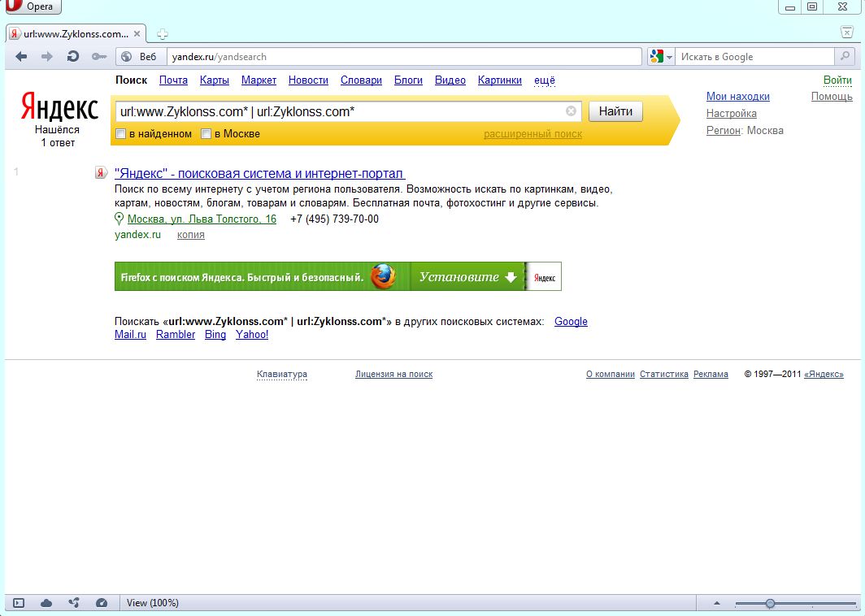Image resolution: width=865 pixels, height=616 pixels.
Task: Click the browser Back arrow
Action: pos(21,56)
